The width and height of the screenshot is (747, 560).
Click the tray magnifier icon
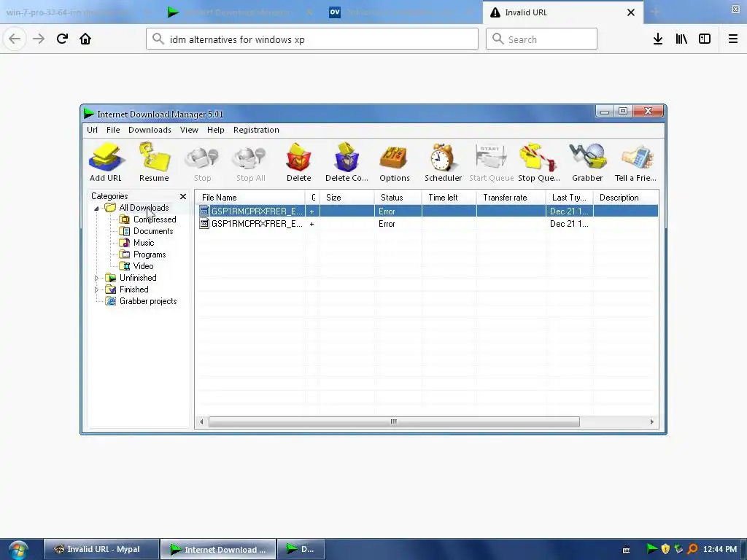[x=693, y=549]
